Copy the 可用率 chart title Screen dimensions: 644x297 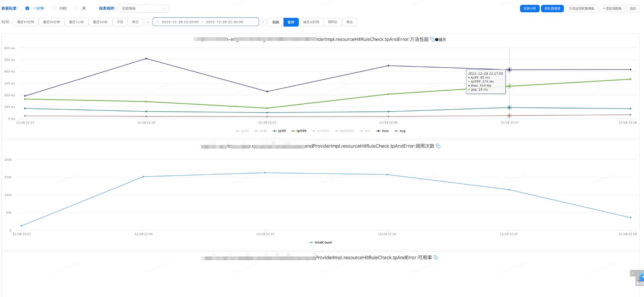tap(436, 258)
